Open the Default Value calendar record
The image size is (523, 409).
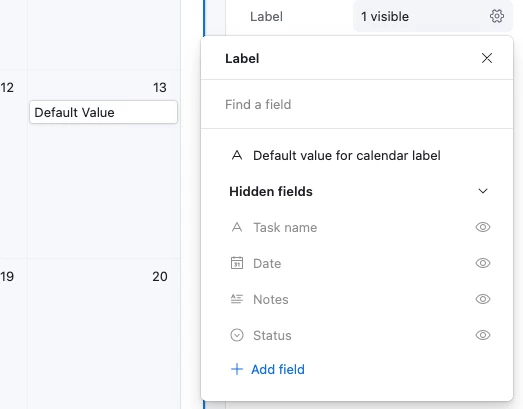(103, 112)
